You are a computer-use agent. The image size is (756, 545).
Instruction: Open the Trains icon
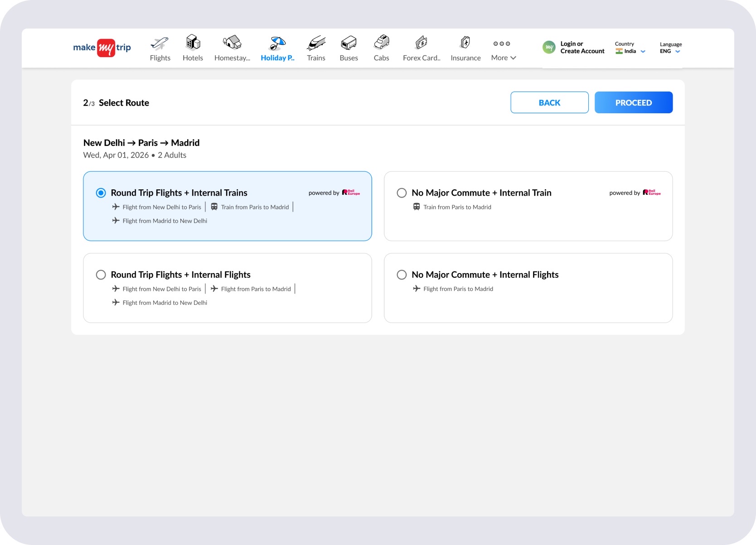point(316,43)
